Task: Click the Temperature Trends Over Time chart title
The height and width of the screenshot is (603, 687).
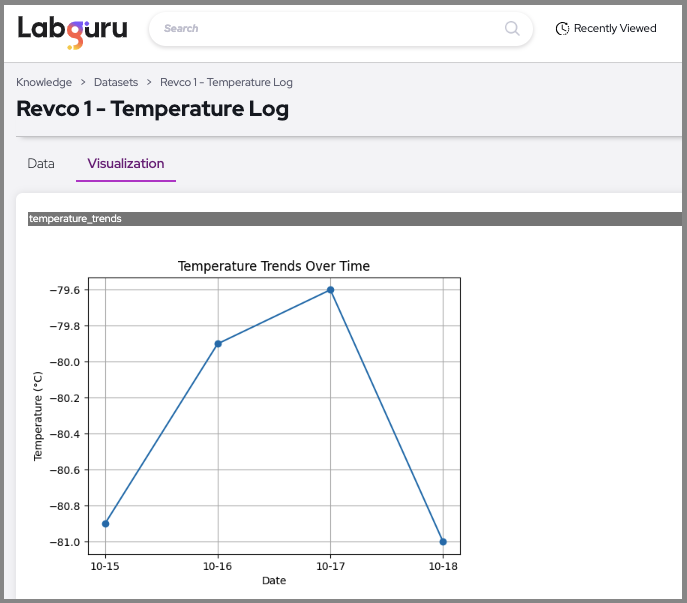Action: [x=273, y=266]
